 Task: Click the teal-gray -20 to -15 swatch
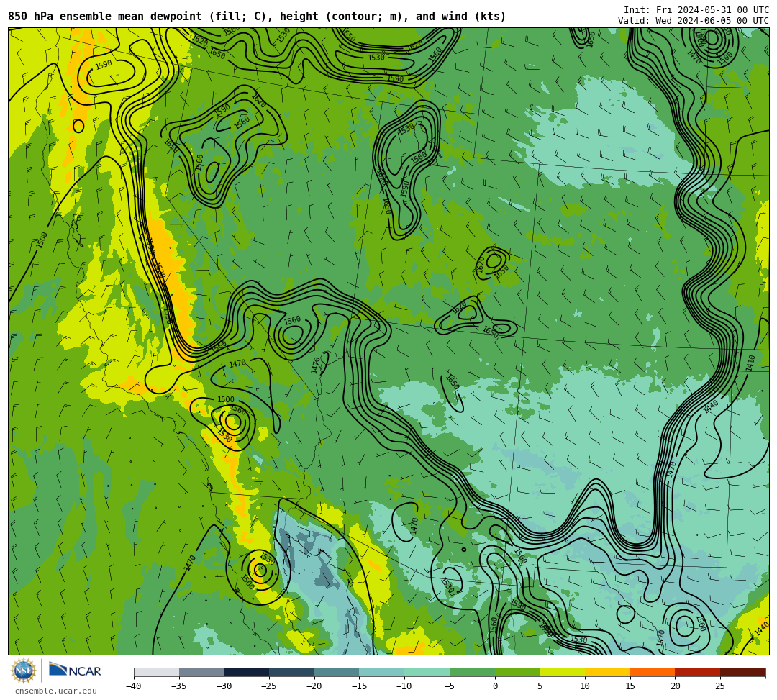(337, 672)
